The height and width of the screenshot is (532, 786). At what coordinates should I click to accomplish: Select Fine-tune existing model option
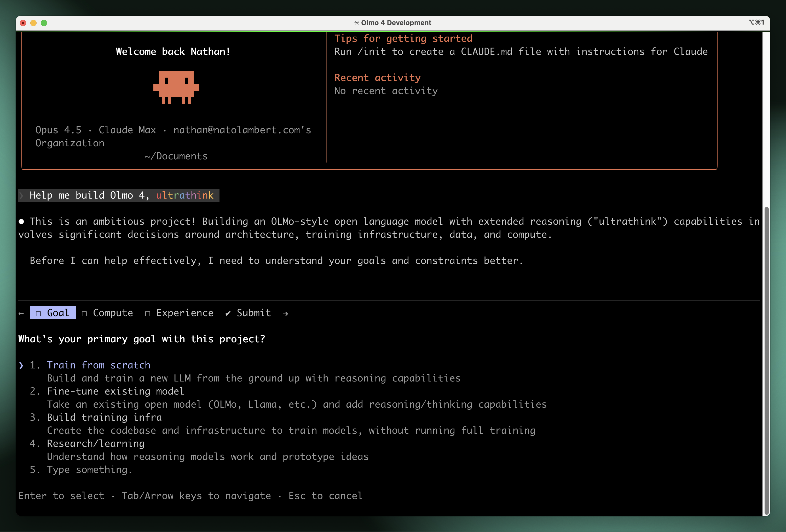pyautogui.click(x=116, y=391)
